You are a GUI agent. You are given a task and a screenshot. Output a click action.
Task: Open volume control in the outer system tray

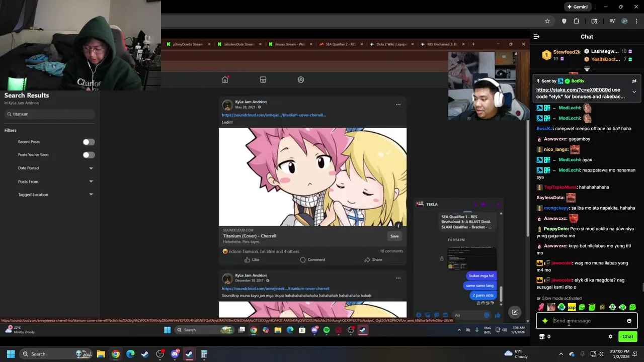pos(601,354)
